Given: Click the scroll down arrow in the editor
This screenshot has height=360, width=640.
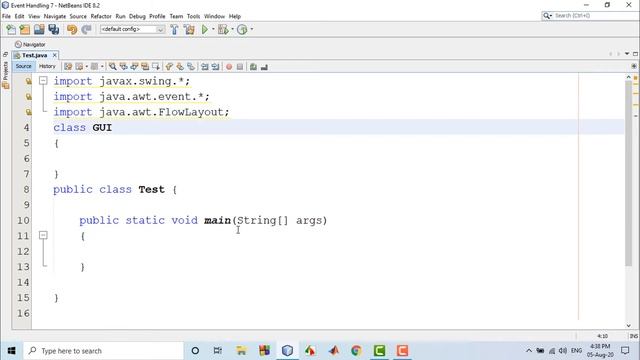Looking at the screenshot, I should pos(629,325).
